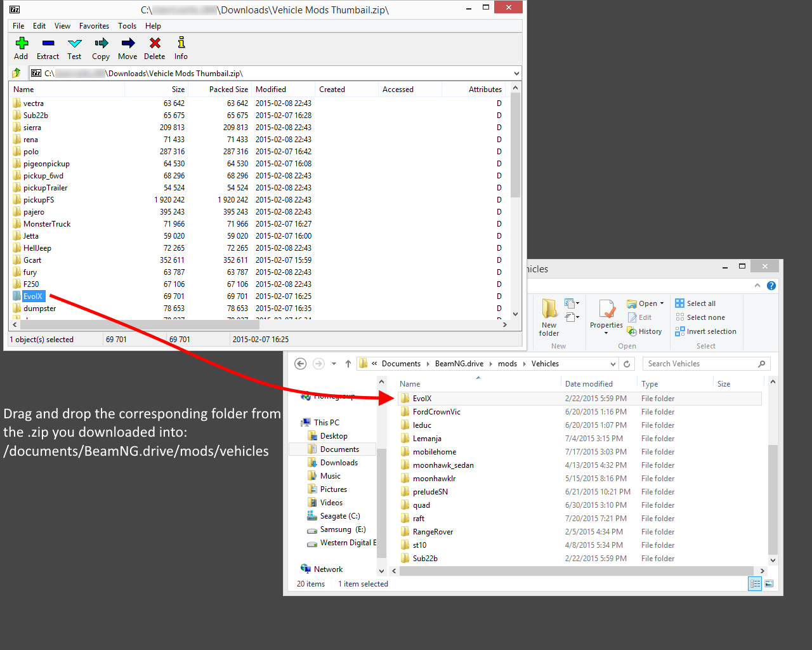
Task: Open the View menu in 7-Zip
Action: click(x=62, y=26)
